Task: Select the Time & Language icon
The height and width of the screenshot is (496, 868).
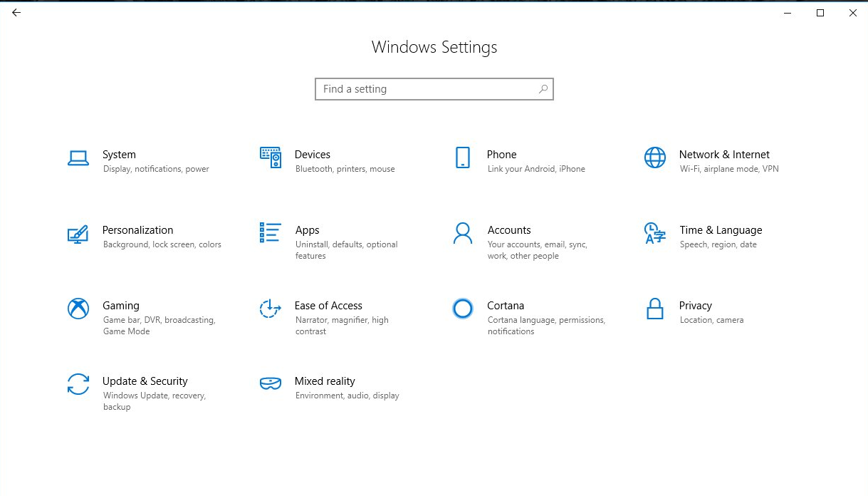Action: 655,233
